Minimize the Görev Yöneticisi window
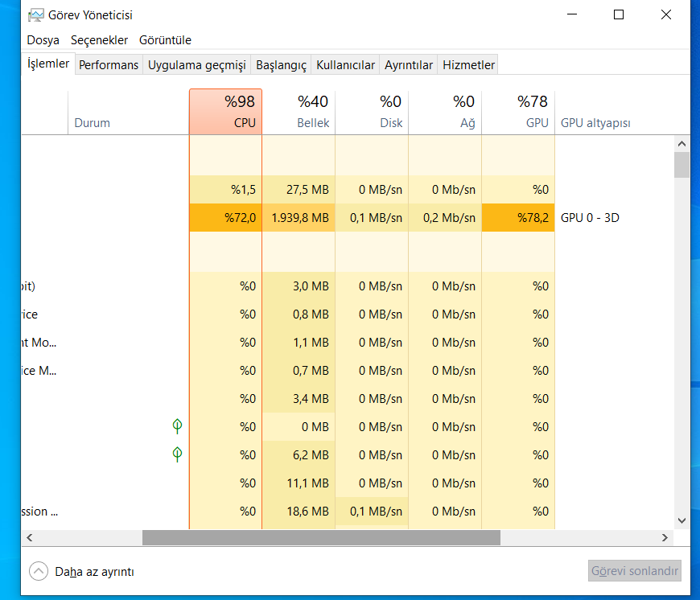700x600 pixels. (572, 14)
